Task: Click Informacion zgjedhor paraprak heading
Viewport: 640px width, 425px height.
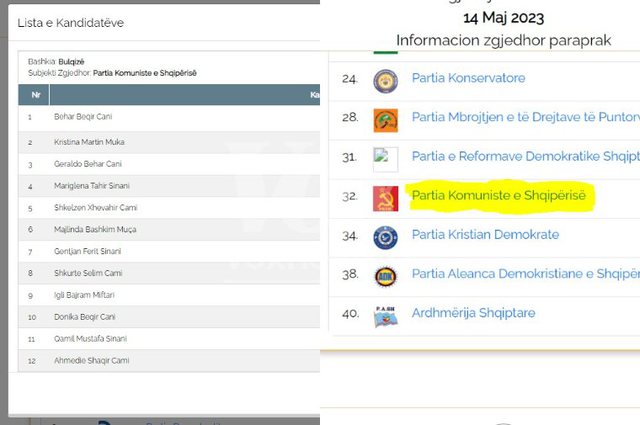Action: (503, 40)
